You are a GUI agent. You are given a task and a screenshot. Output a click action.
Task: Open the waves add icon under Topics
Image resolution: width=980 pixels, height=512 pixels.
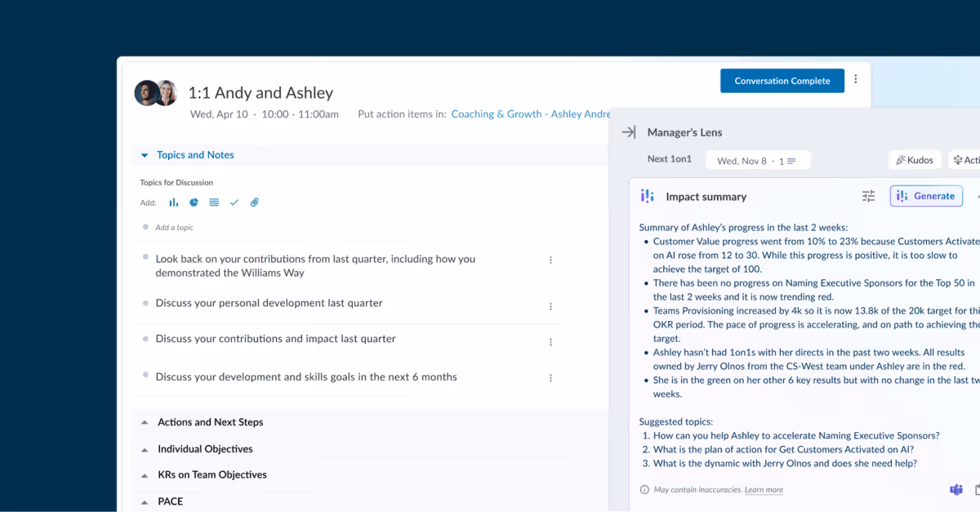pos(214,202)
